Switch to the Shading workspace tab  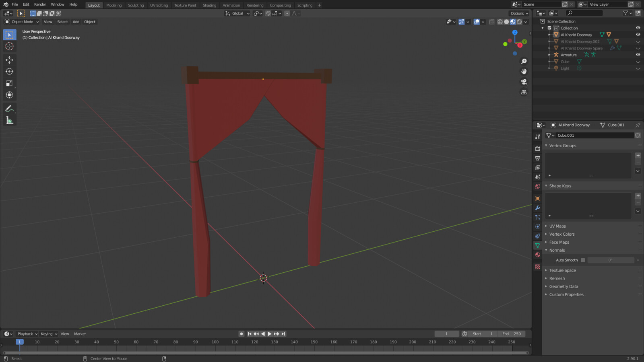[209, 5]
